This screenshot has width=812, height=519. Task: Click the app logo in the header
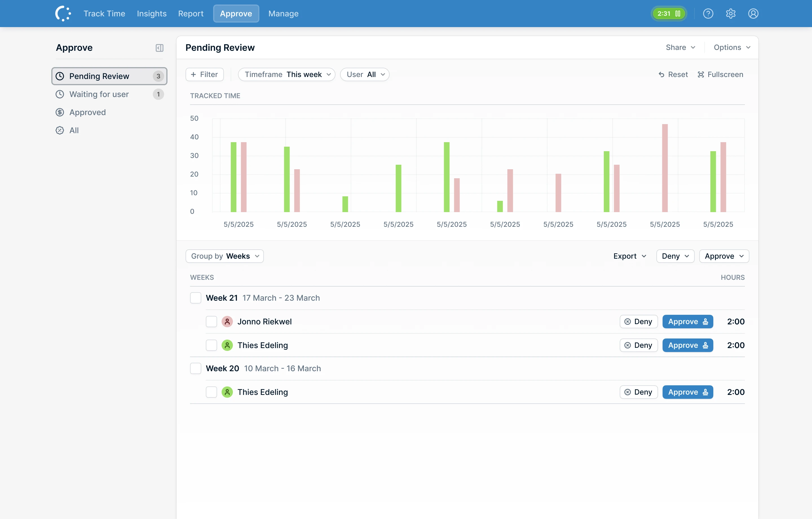coord(63,14)
